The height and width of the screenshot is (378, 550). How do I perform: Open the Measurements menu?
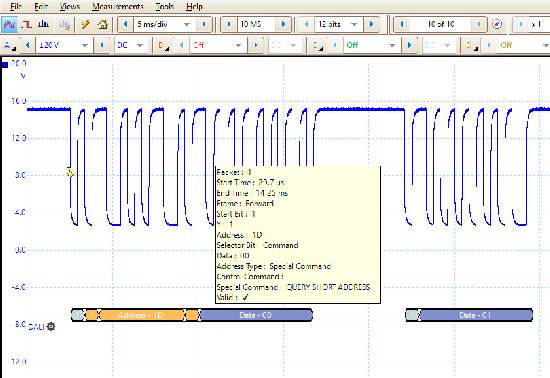[x=118, y=7]
